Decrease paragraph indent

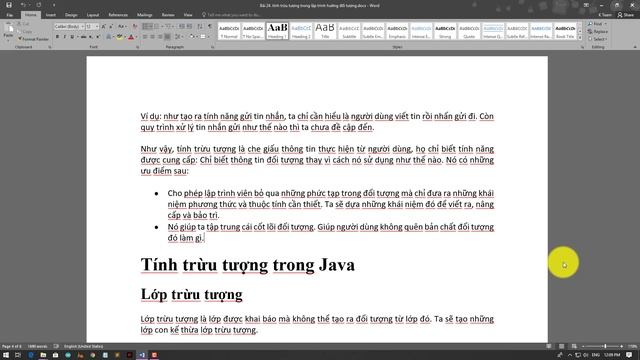click(182, 27)
